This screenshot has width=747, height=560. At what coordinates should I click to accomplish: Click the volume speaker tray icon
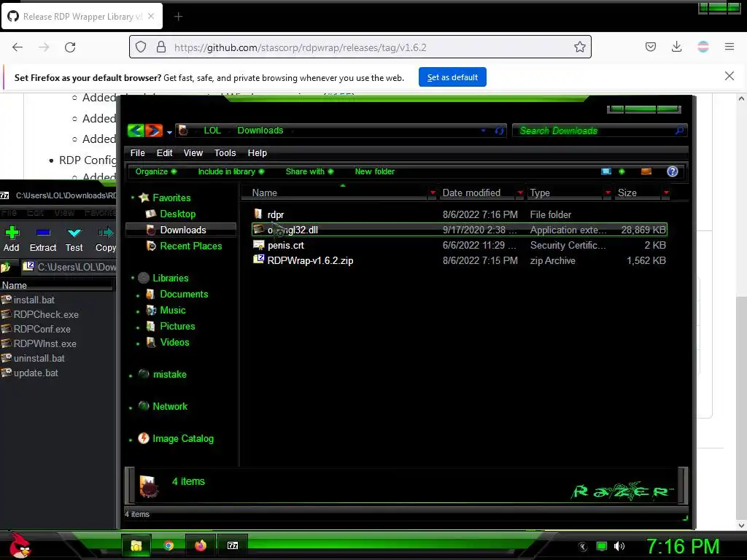(x=619, y=546)
